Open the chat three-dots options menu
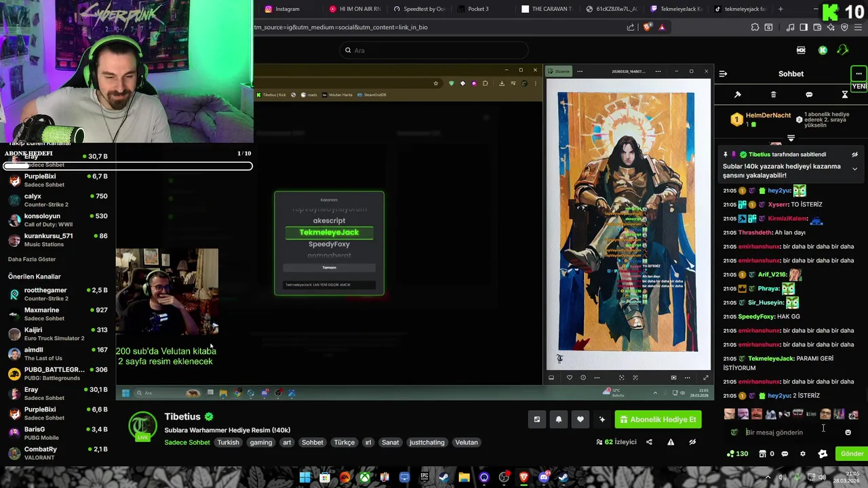 859,74
